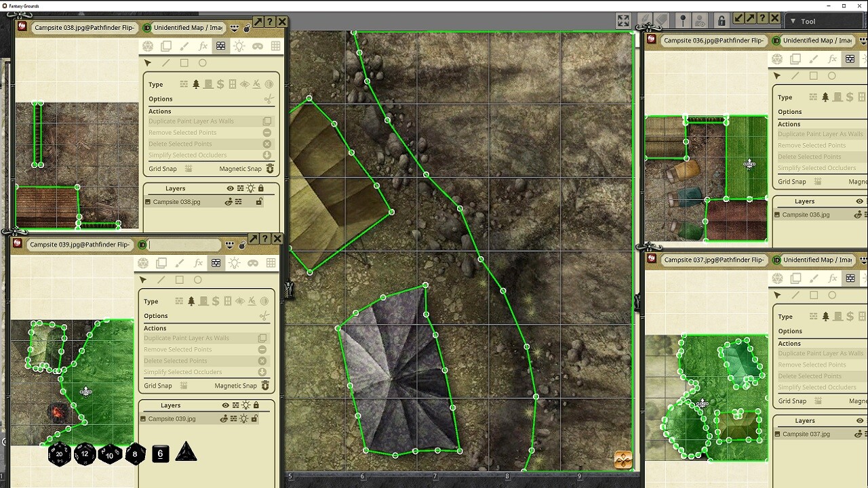
Task: Choose the Window occluder type icon
Action: click(233, 84)
